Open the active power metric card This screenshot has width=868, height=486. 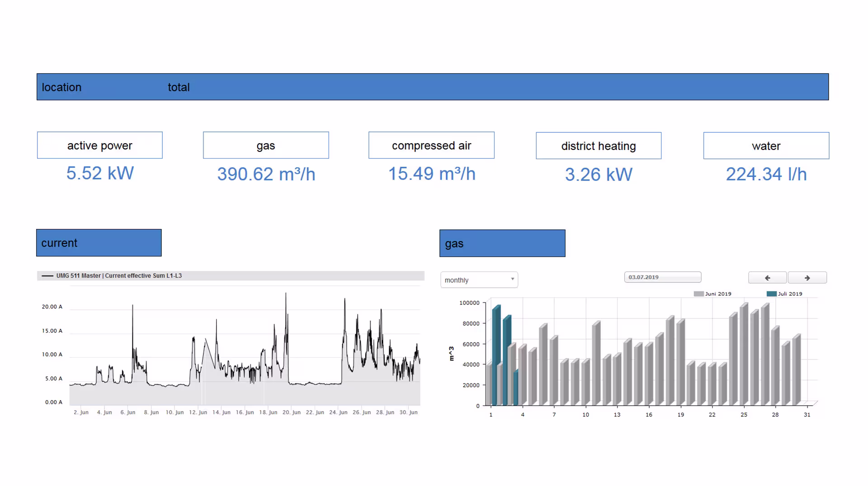[x=99, y=145]
